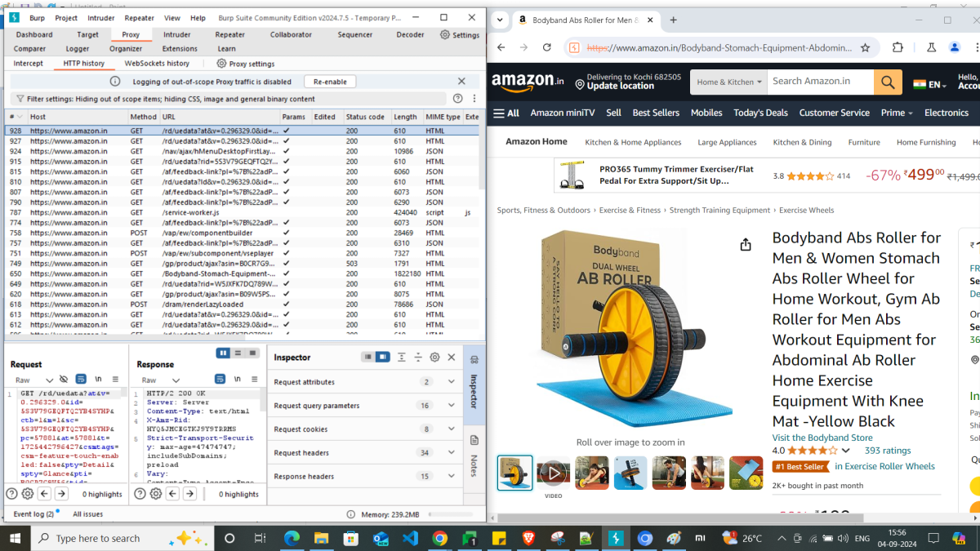Open the filter bar three-dot menu
980x551 pixels.
pos(474,99)
